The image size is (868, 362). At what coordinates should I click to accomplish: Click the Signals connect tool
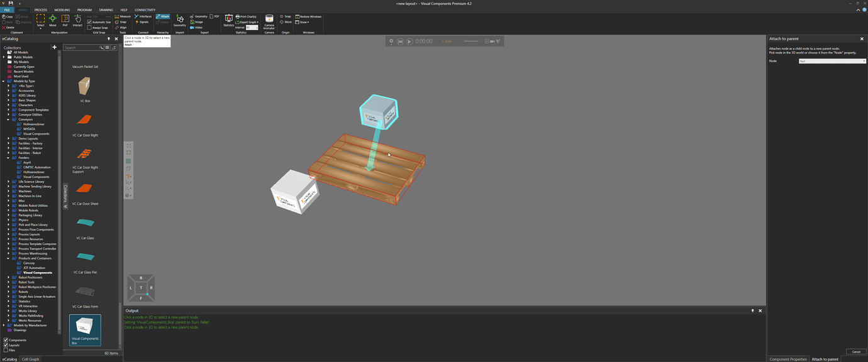point(143,22)
